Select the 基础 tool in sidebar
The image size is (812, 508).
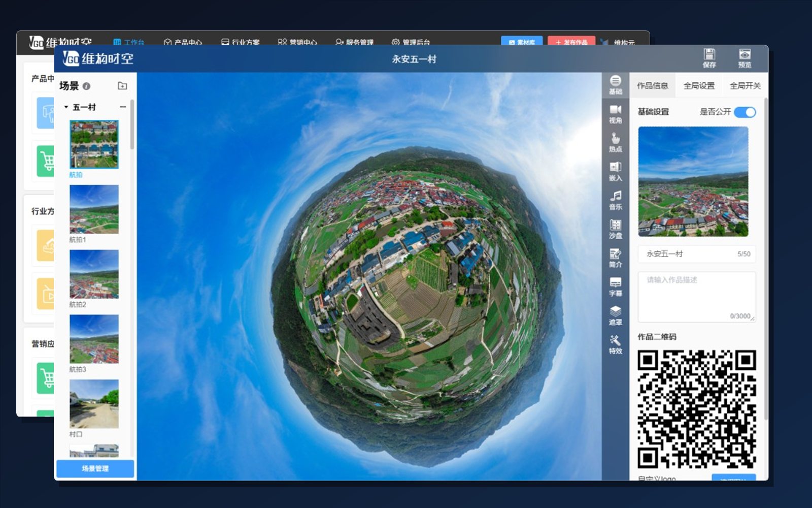[x=615, y=85]
